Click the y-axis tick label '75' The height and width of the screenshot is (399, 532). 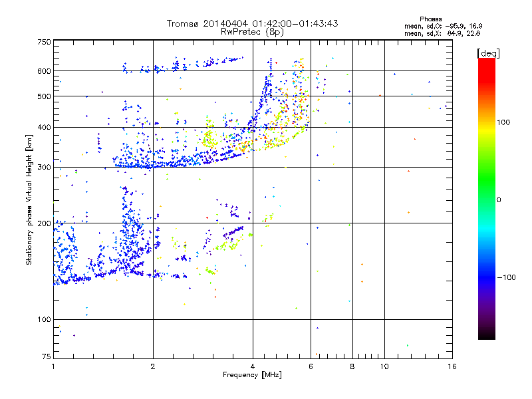point(47,356)
